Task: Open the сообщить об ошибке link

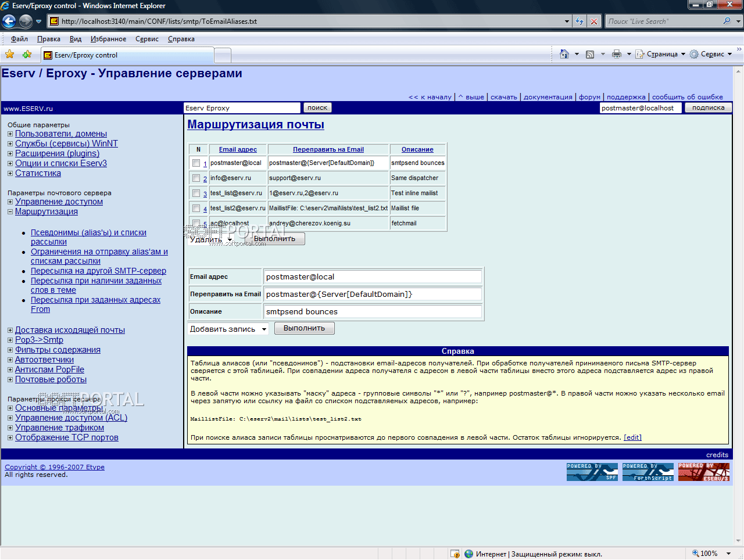Action: pyautogui.click(x=688, y=97)
